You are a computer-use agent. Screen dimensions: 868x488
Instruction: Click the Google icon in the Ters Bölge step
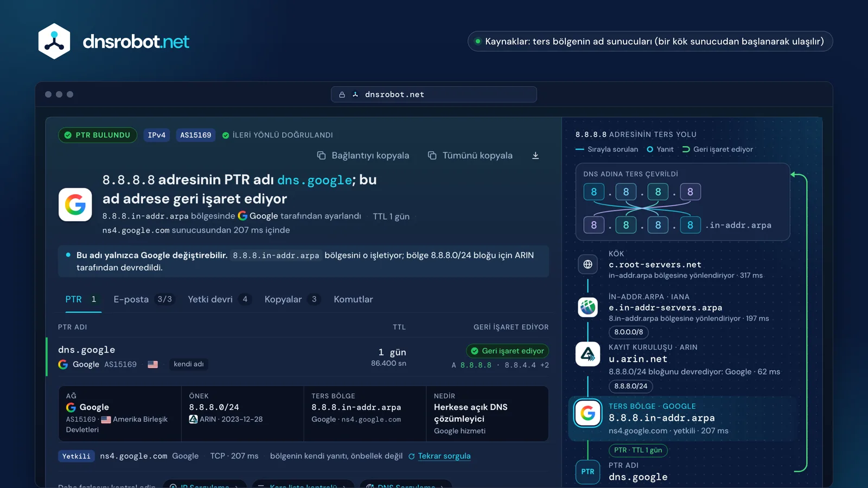click(x=588, y=414)
